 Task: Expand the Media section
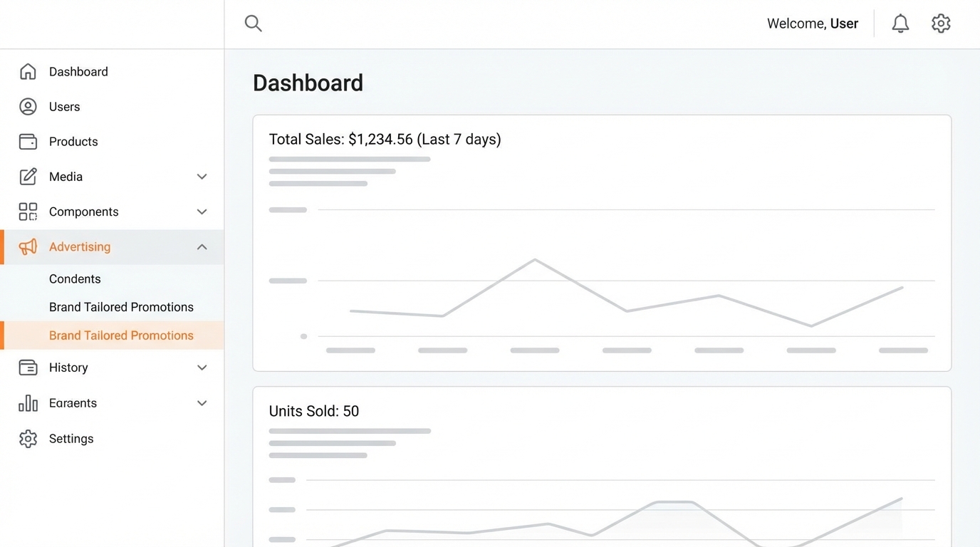pos(202,176)
